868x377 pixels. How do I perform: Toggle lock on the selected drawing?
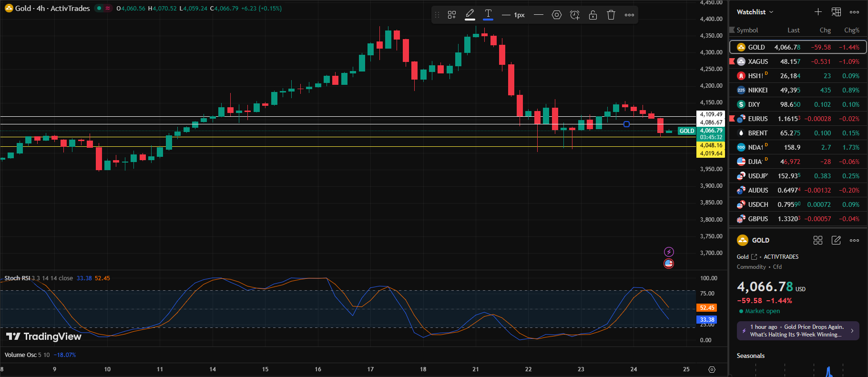pyautogui.click(x=592, y=15)
